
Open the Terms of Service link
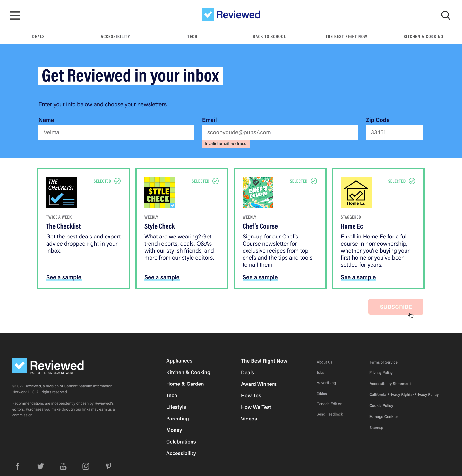383,362
